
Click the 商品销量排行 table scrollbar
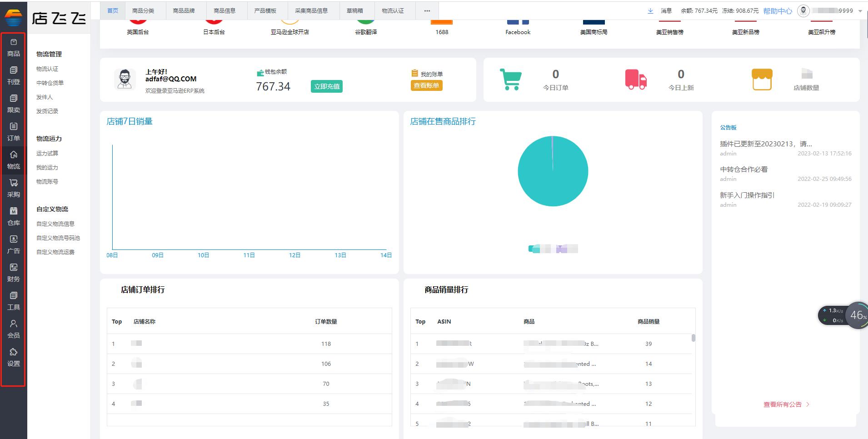pos(693,338)
